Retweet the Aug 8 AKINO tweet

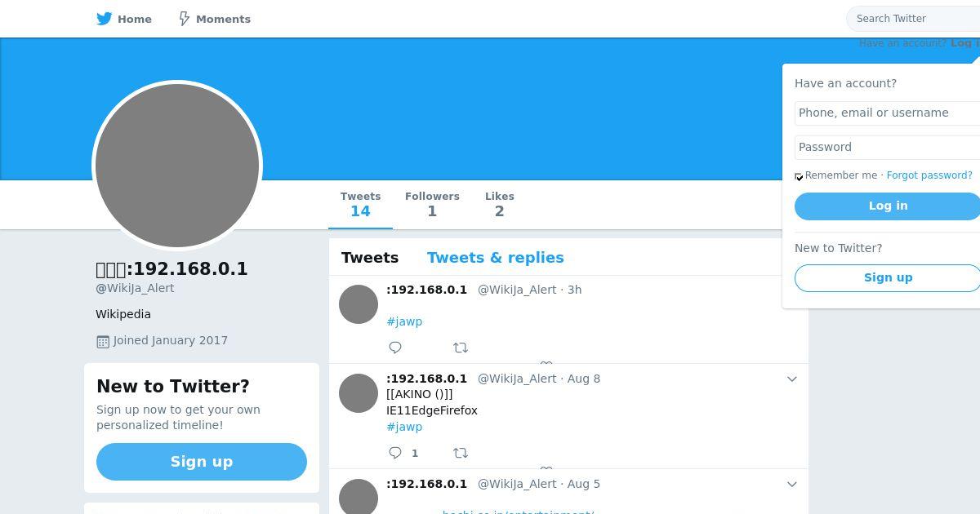(x=461, y=453)
